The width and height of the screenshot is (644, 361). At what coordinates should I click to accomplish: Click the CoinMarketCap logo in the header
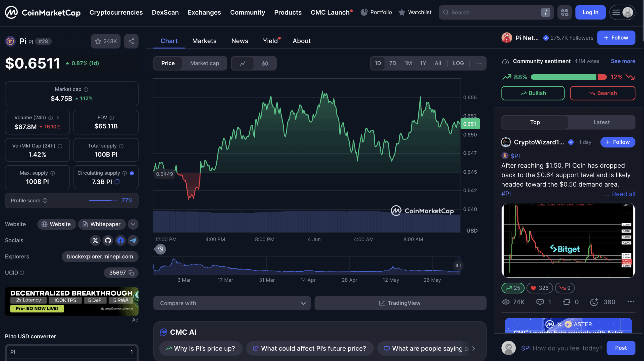pos(43,12)
